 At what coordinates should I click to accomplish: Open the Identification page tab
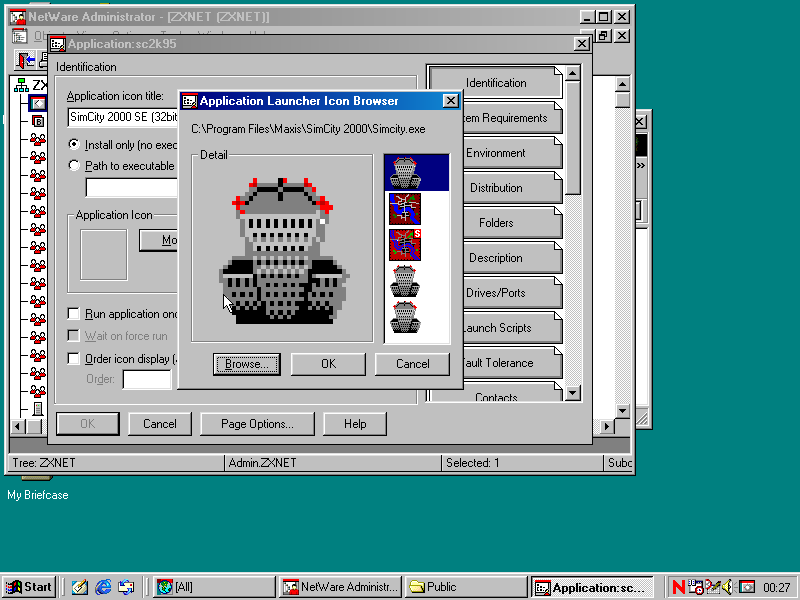tap(496, 83)
